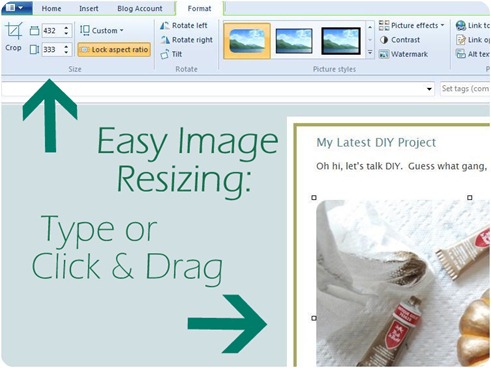Open Picture effects dropdown
The width and height of the screenshot is (491, 368).
click(412, 26)
